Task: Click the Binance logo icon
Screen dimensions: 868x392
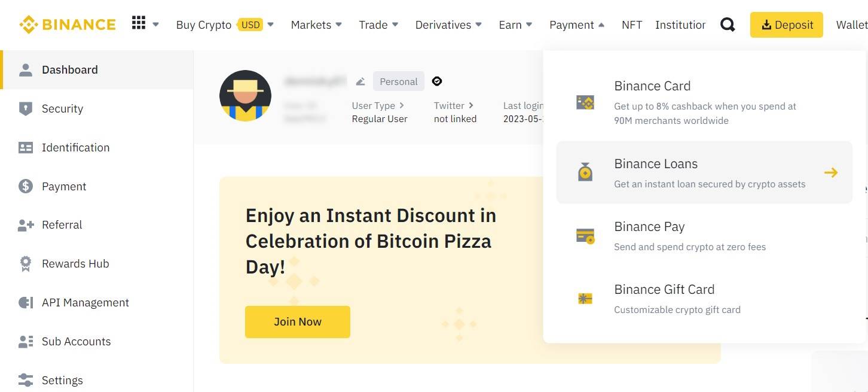Action: tap(29, 25)
